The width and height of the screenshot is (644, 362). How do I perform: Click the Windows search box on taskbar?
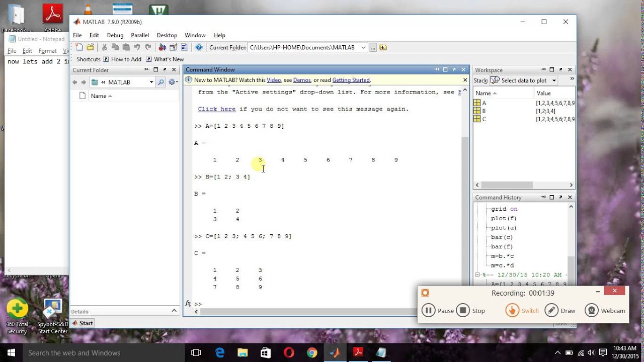point(104,352)
